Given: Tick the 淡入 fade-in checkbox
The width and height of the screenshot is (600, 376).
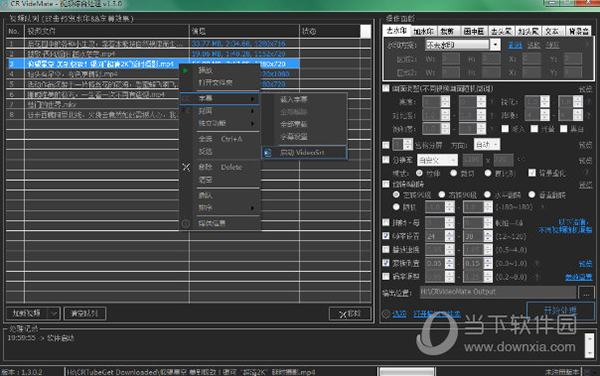Looking at the screenshot, I should (x=505, y=129).
